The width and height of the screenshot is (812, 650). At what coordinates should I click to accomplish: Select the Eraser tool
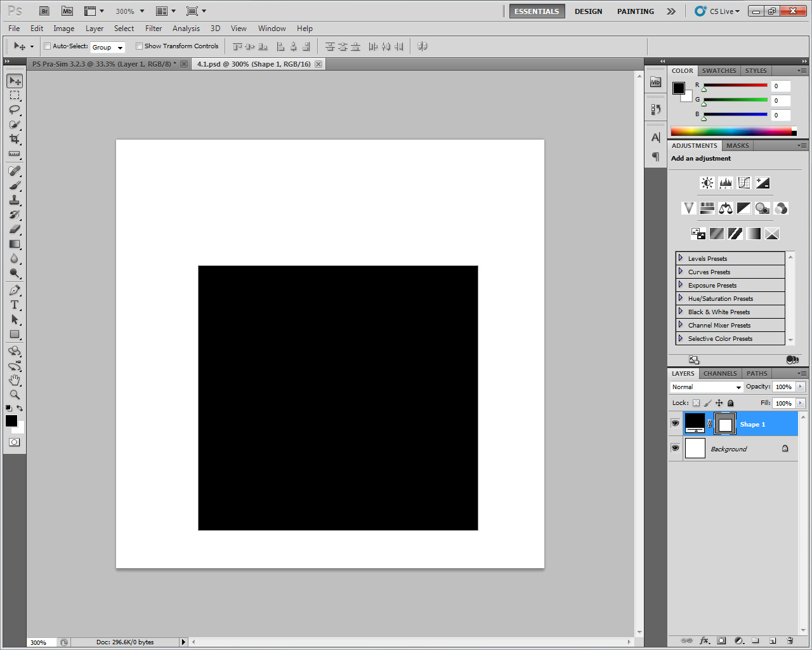[x=15, y=229]
